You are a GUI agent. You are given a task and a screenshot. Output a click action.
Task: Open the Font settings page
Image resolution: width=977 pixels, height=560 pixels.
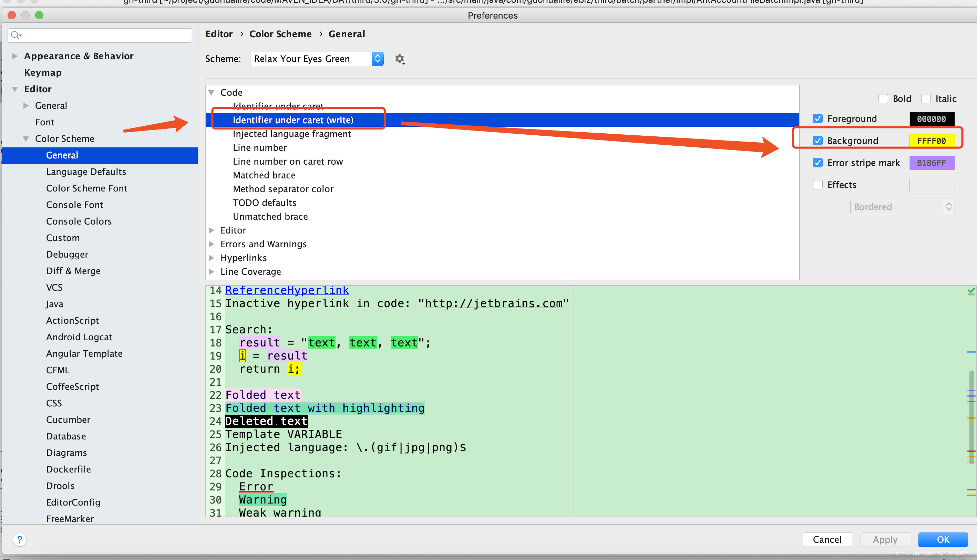[45, 122]
